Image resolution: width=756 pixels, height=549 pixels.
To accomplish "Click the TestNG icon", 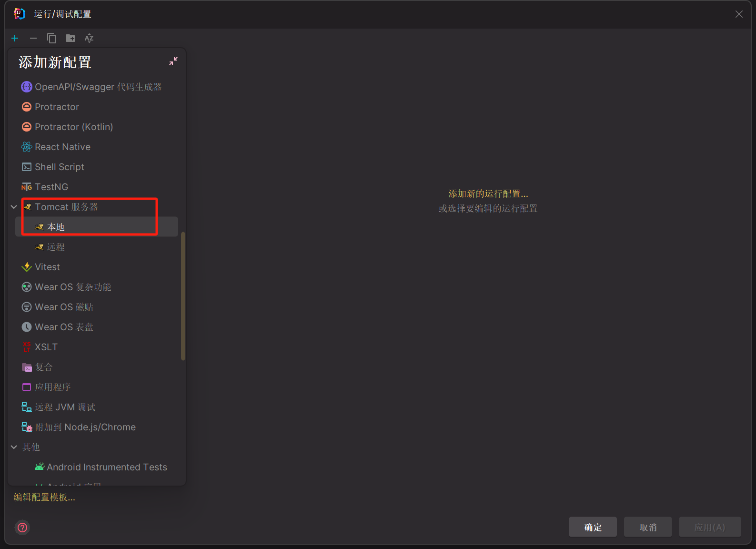I will [27, 187].
